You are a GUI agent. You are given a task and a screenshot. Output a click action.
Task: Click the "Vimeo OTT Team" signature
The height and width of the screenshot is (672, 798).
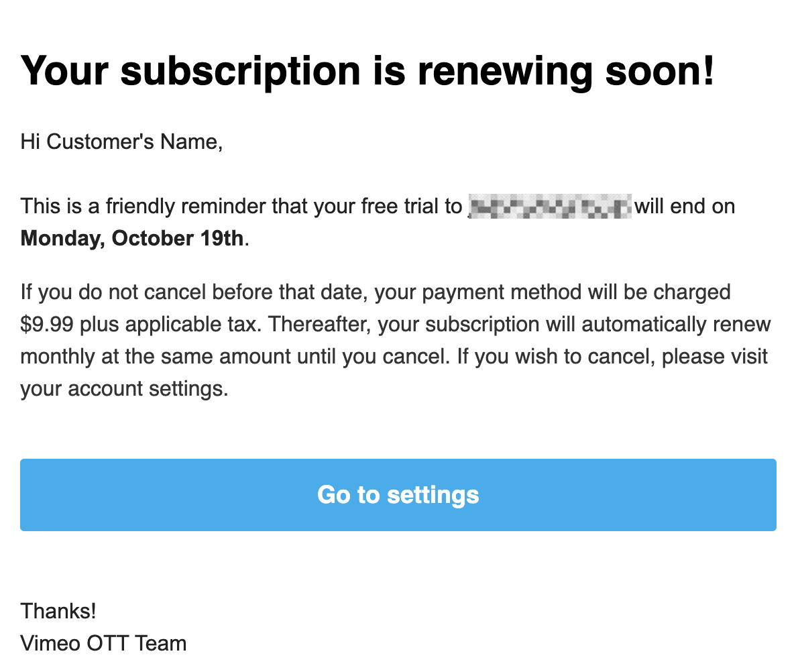click(103, 644)
